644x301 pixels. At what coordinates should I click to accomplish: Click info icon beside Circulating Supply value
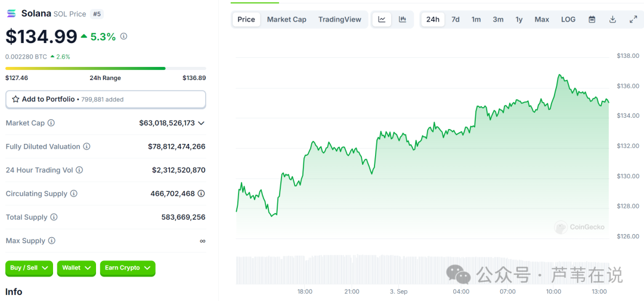[202, 193]
